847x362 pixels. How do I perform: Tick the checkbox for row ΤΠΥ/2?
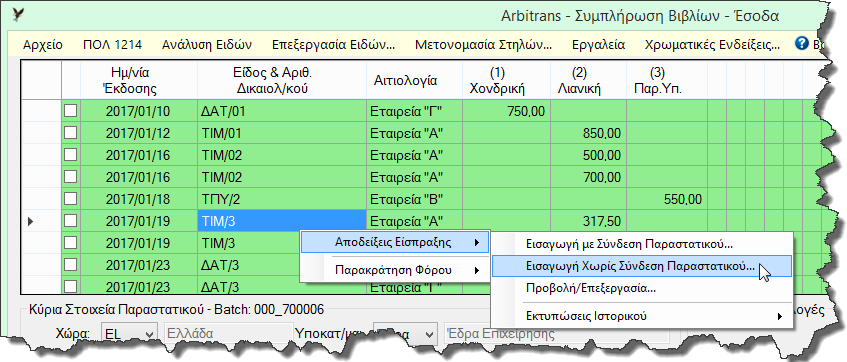tap(71, 199)
